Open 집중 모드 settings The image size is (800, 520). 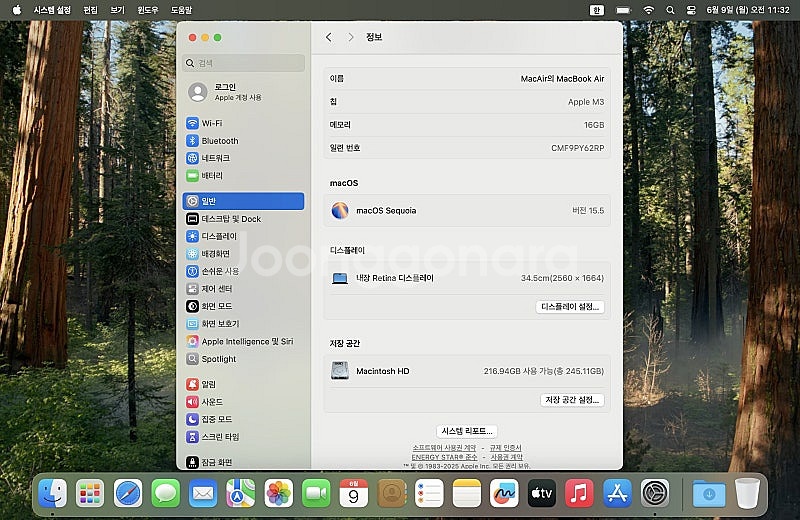pyautogui.click(x=244, y=419)
